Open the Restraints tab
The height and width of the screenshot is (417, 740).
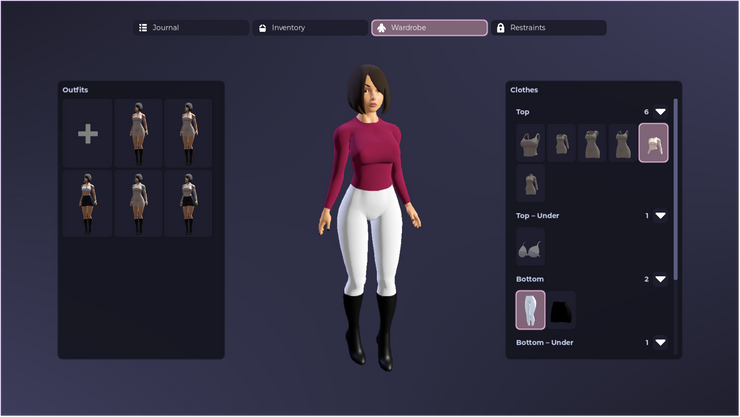click(547, 28)
